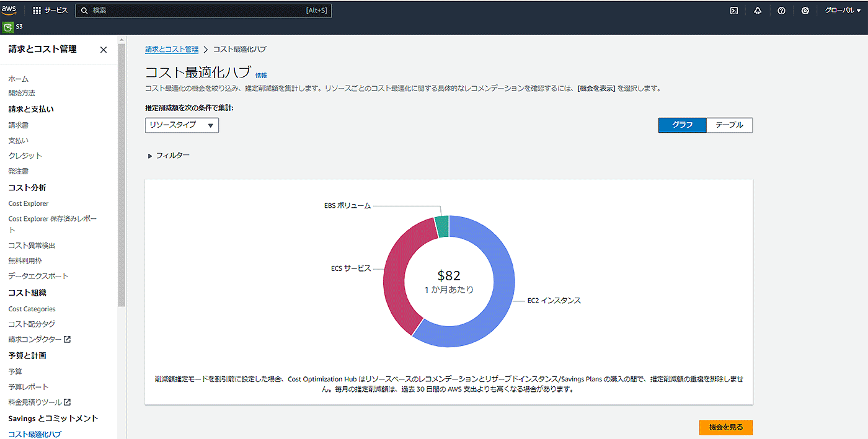
Task: Open ホーム in the sidebar
Action: 18,79
